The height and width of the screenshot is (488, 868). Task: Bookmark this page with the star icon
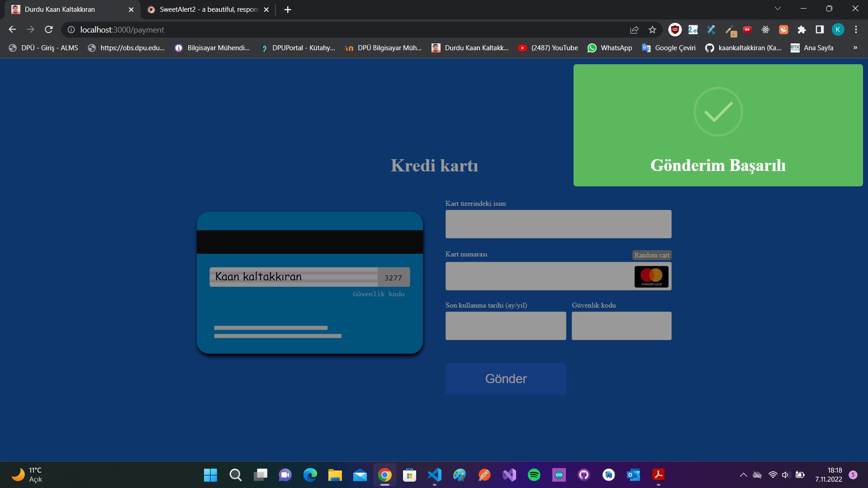[652, 29]
